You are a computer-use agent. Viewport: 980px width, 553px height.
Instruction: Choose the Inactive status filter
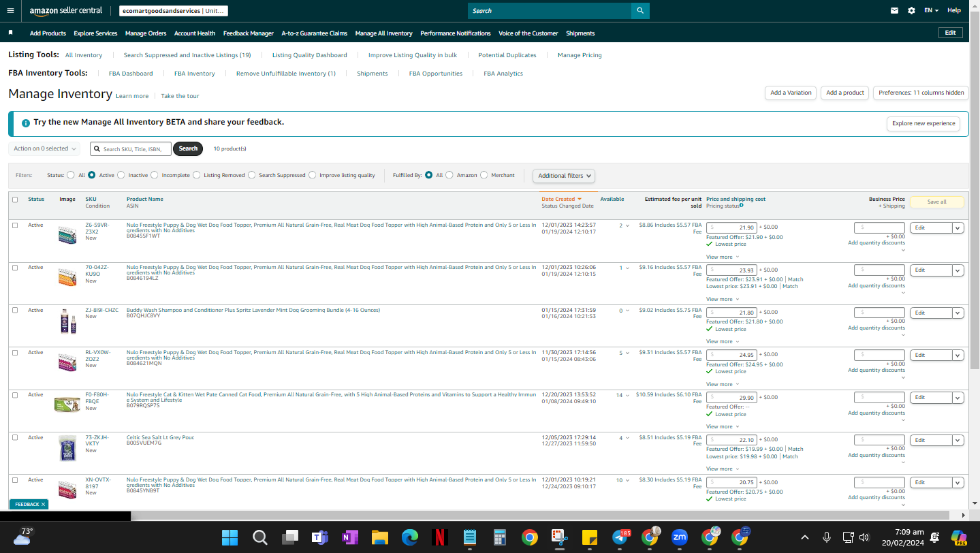121,175
